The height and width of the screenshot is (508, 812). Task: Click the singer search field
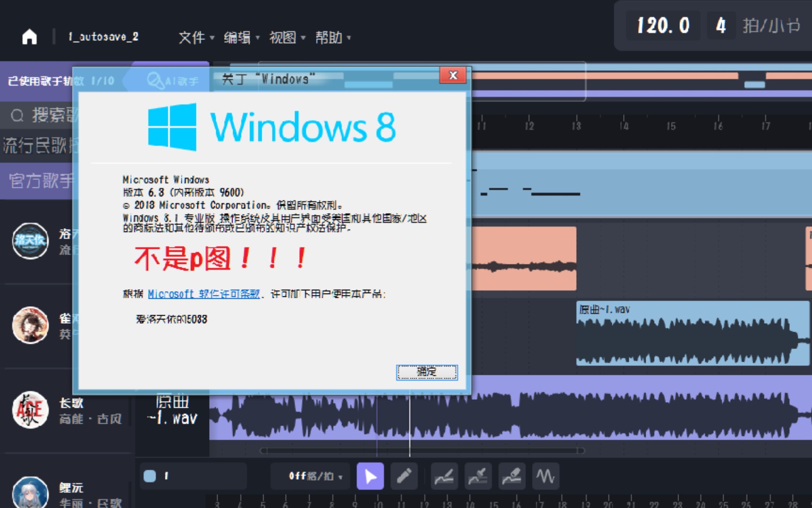click(39, 115)
